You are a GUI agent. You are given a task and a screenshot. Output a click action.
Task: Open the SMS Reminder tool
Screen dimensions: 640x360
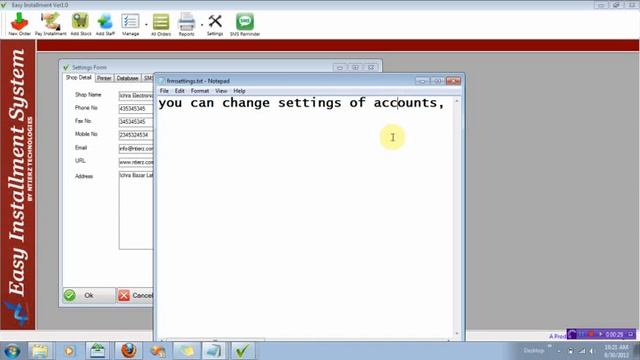[x=244, y=24]
